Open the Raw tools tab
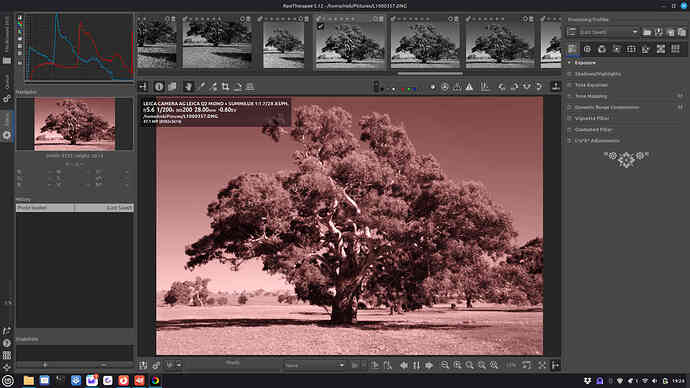The height and width of the screenshot is (388, 690). point(661,49)
